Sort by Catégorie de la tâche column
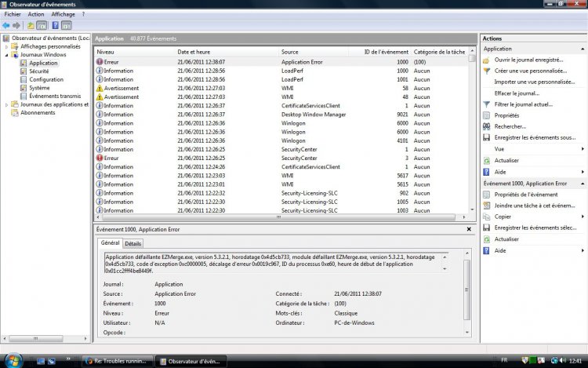Viewport: 588px width, 368px height. (440, 52)
